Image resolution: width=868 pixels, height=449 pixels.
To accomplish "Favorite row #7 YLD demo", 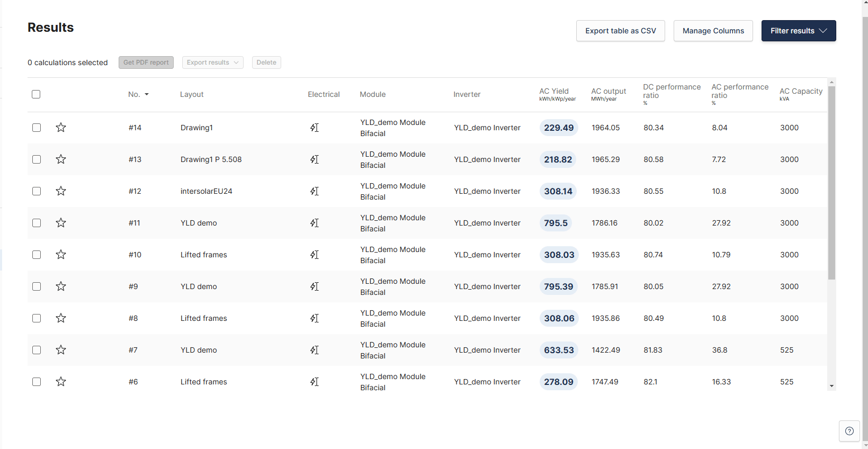I will tap(61, 350).
